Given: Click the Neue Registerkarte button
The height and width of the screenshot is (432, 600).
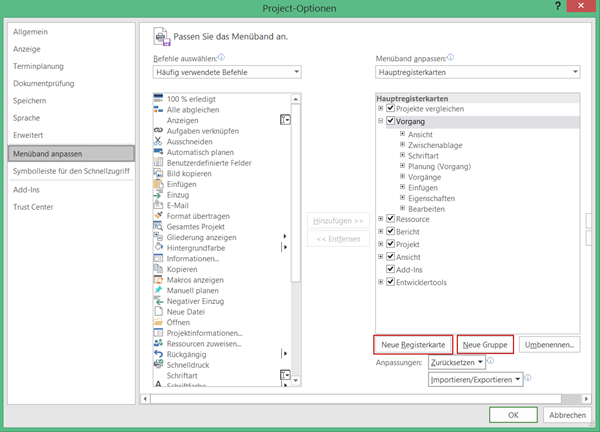Looking at the screenshot, I should tap(413, 345).
